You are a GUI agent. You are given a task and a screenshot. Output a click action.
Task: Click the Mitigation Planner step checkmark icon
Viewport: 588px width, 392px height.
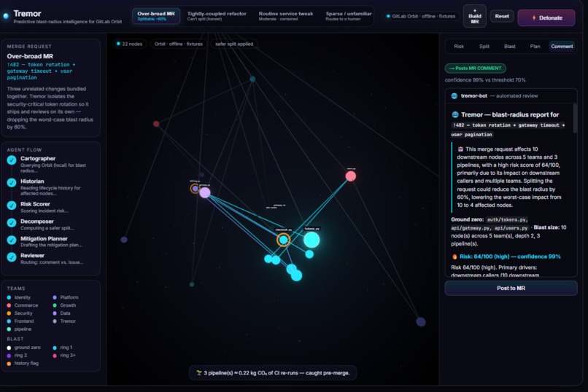(x=12, y=240)
